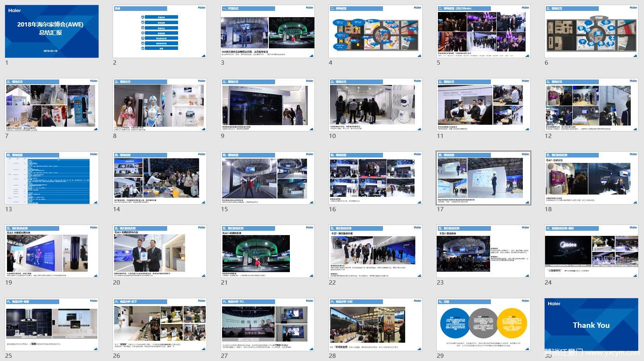Screen dimensions: 644x361
Task: Select slide 15 thumbnail
Action: pyautogui.click(x=268, y=178)
